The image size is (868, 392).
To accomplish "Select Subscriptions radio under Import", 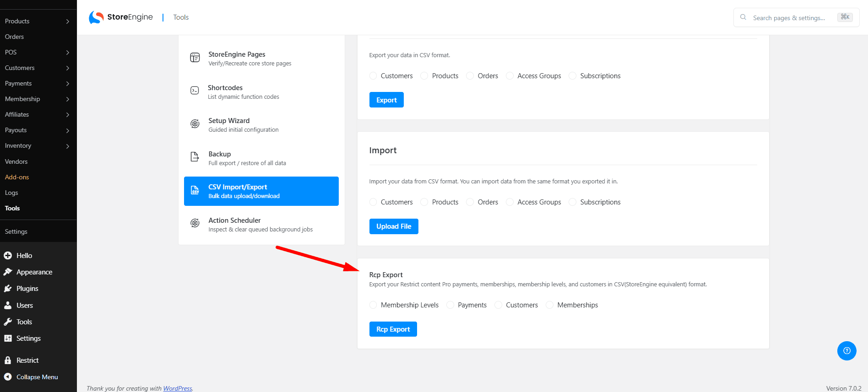I will [x=572, y=202].
